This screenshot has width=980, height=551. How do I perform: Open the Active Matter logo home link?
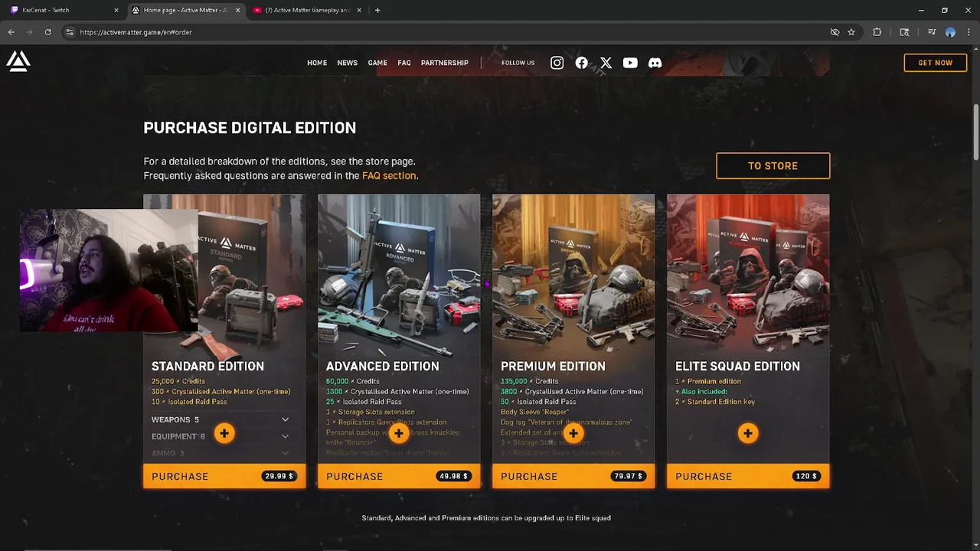(18, 61)
